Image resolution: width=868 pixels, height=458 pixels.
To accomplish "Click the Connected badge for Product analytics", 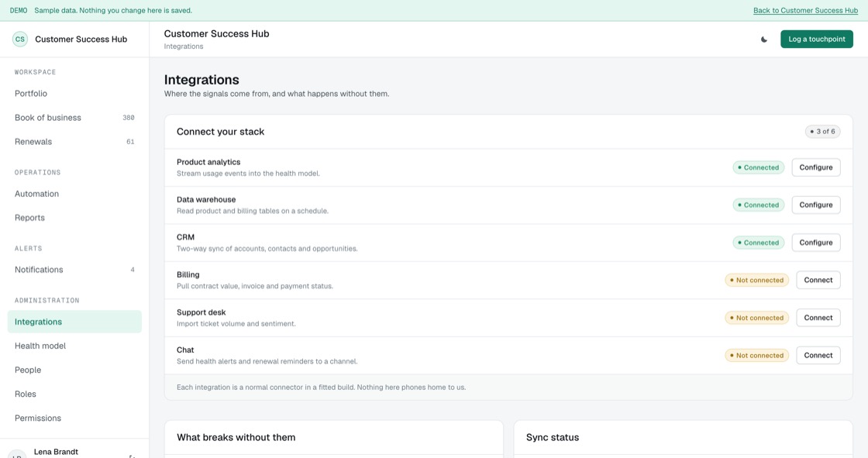I will click(x=759, y=167).
